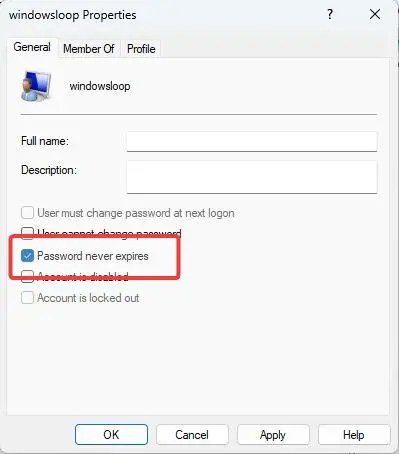Click the windowsloop username text beside icon
Image resolution: width=399 pixels, height=454 pixels.
pyautogui.click(x=100, y=86)
